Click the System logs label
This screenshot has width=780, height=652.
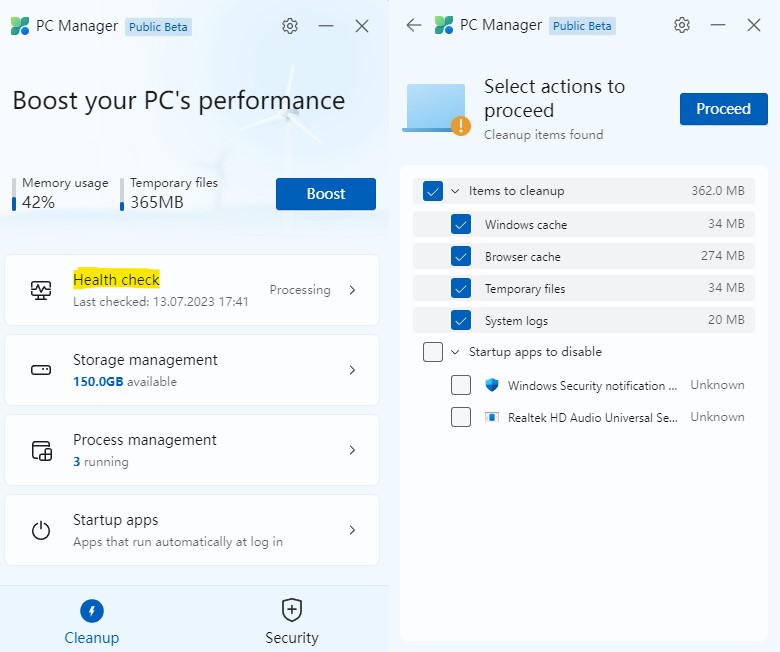point(516,321)
